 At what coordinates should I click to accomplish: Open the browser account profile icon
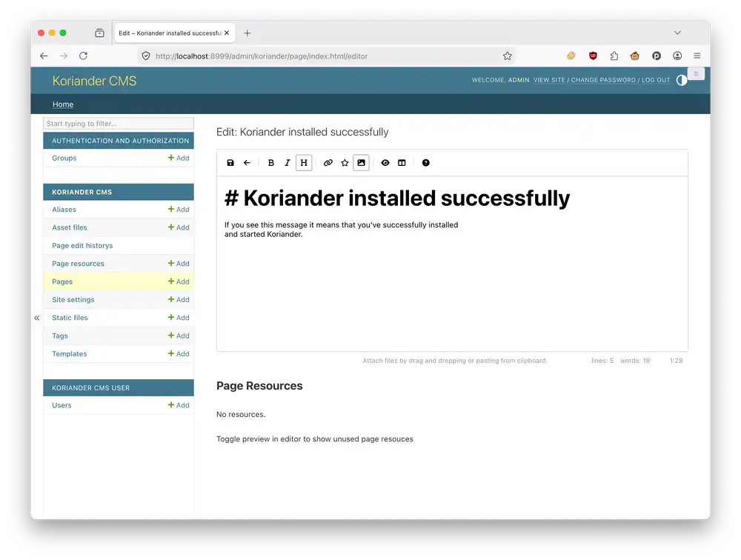677,56
